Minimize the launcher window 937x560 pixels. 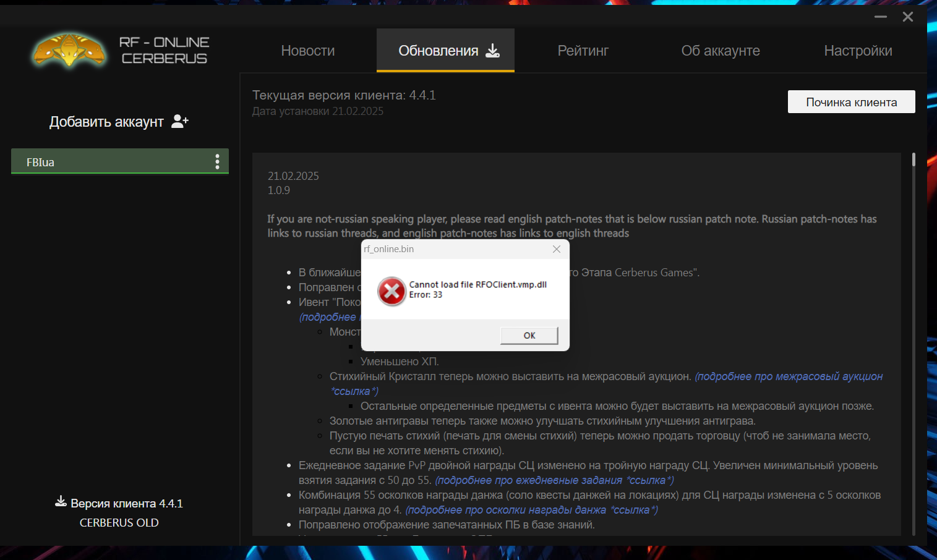pyautogui.click(x=881, y=17)
